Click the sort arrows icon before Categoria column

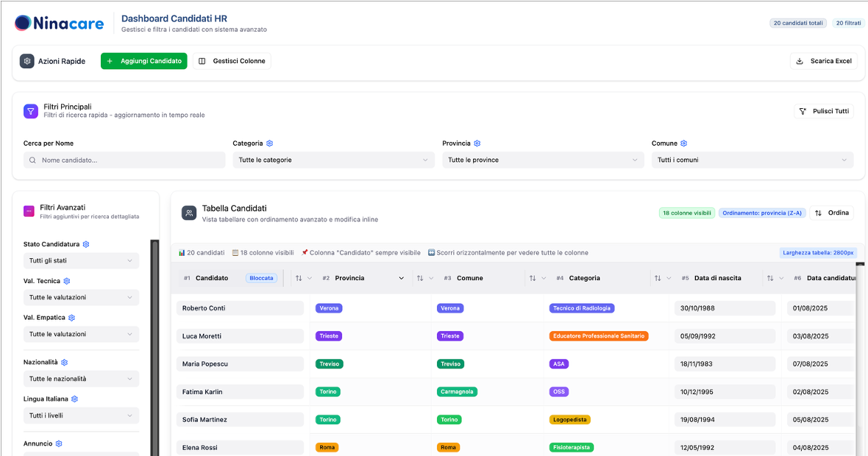pyautogui.click(x=533, y=278)
